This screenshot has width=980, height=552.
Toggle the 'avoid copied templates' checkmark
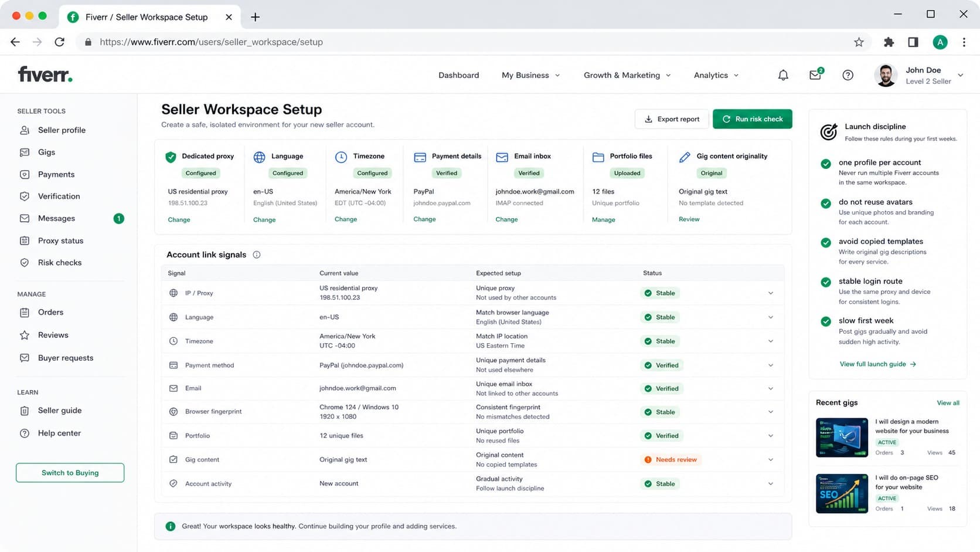tap(826, 242)
